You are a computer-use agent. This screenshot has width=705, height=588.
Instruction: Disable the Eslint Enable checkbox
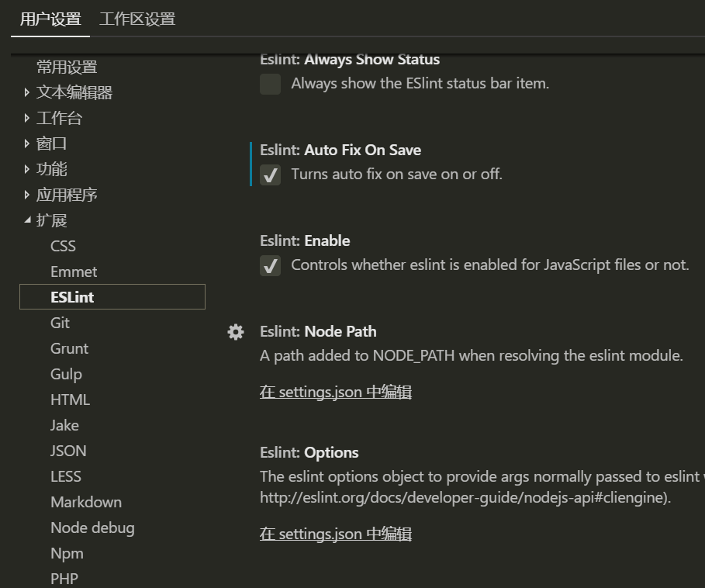coord(270,265)
